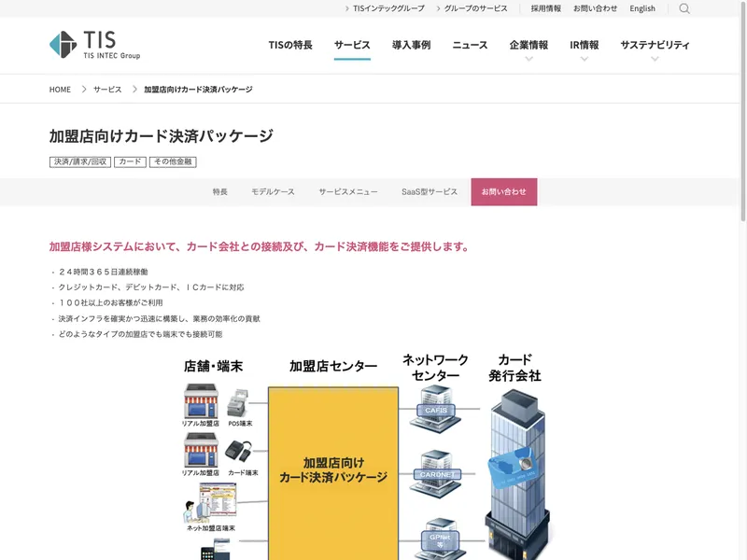Screen dimensions: 747x560
Task: Click the 決済/請求/回収 tag
Action: [80, 161]
